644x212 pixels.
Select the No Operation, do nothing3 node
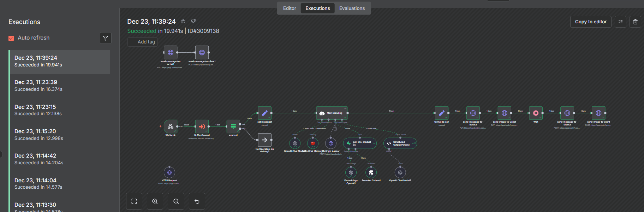pyautogui.click(x=264, y=140)
